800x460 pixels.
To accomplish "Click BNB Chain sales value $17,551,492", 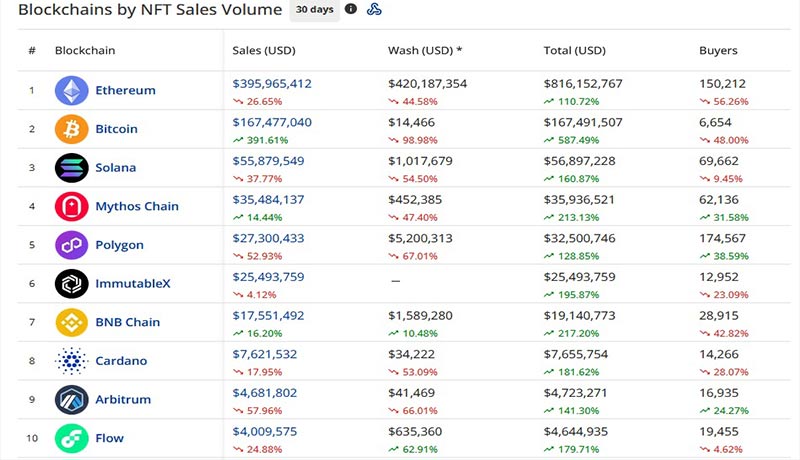I will [x=268, y=316].
